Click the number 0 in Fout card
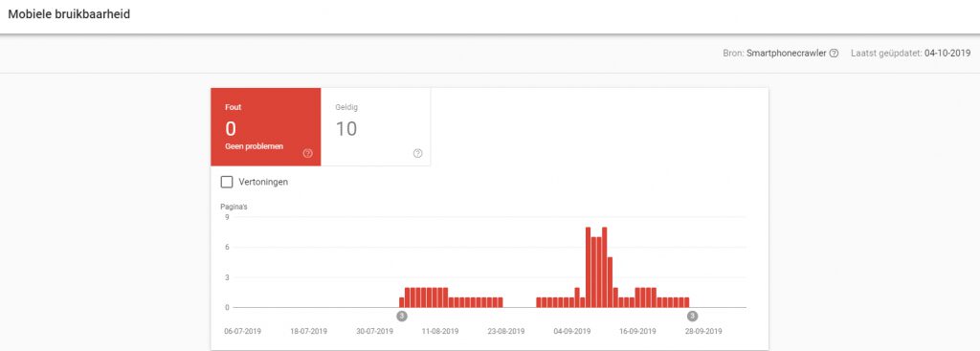 point(231,129)
